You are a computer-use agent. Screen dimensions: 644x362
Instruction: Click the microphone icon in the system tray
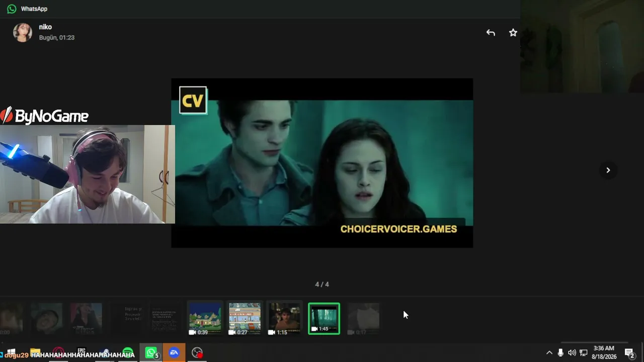click(x=560, y=353)
